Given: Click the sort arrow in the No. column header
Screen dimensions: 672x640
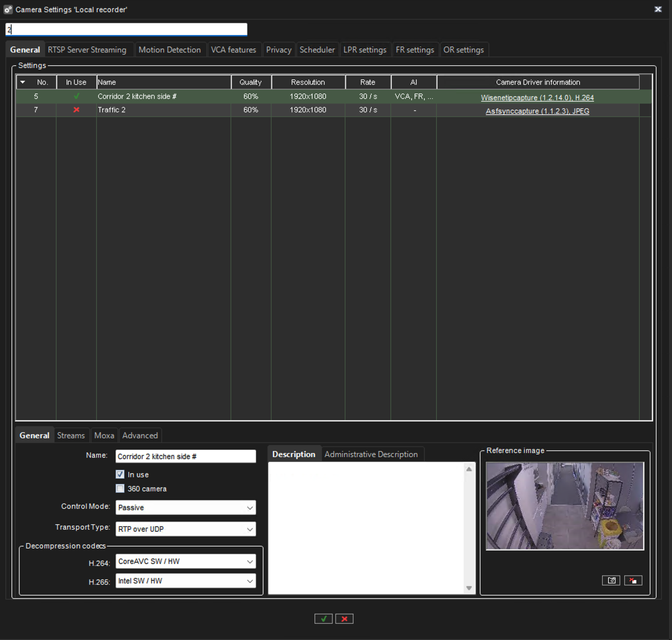Looking at the screenshot, I should pos(23,83).
